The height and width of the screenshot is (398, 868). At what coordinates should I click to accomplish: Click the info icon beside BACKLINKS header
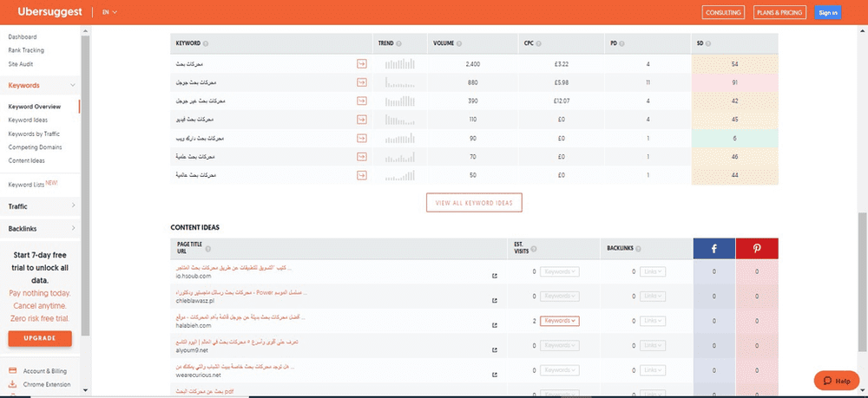tap(638, 249)
